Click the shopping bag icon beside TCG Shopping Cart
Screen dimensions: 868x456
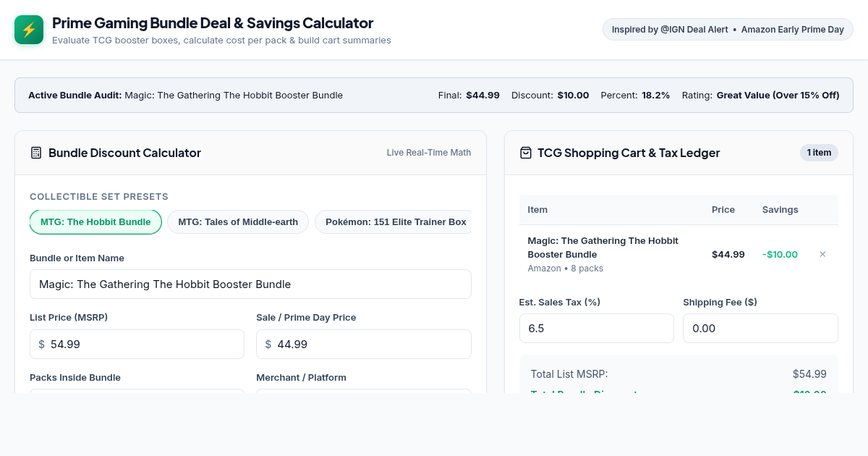coord(526,153)
